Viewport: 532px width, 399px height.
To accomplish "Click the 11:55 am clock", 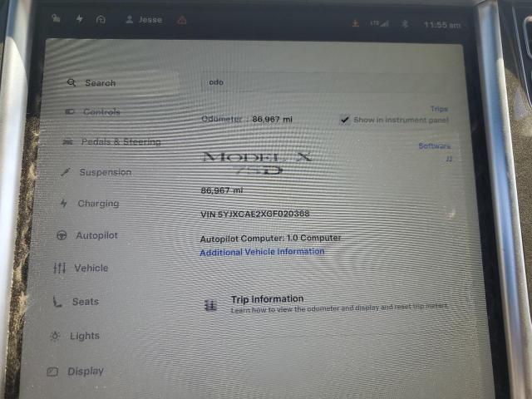I will (x=442, y=25).
